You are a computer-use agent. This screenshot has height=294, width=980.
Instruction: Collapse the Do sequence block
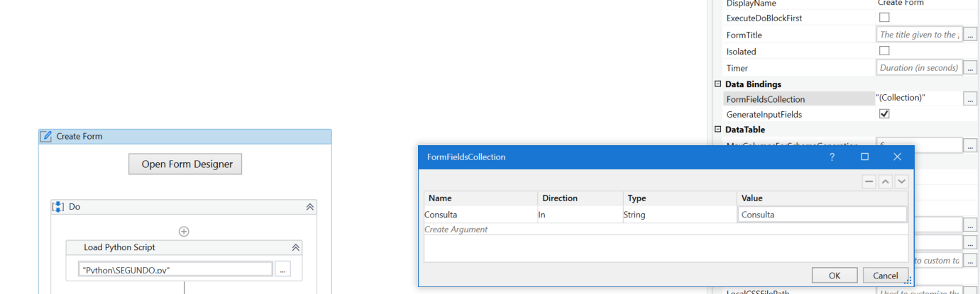(x=309, y=207)
